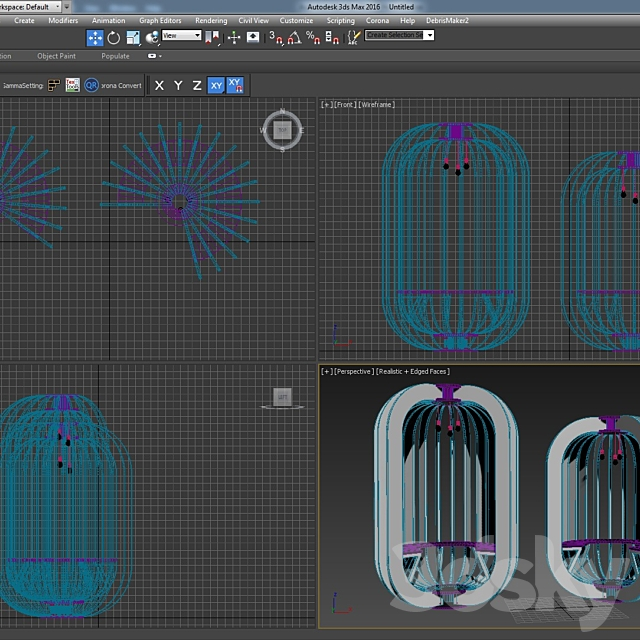Switch to the Object Paint ribbon tab
Image resolution: width=640 pixels, height=640 pixels.
pos(56,56)
